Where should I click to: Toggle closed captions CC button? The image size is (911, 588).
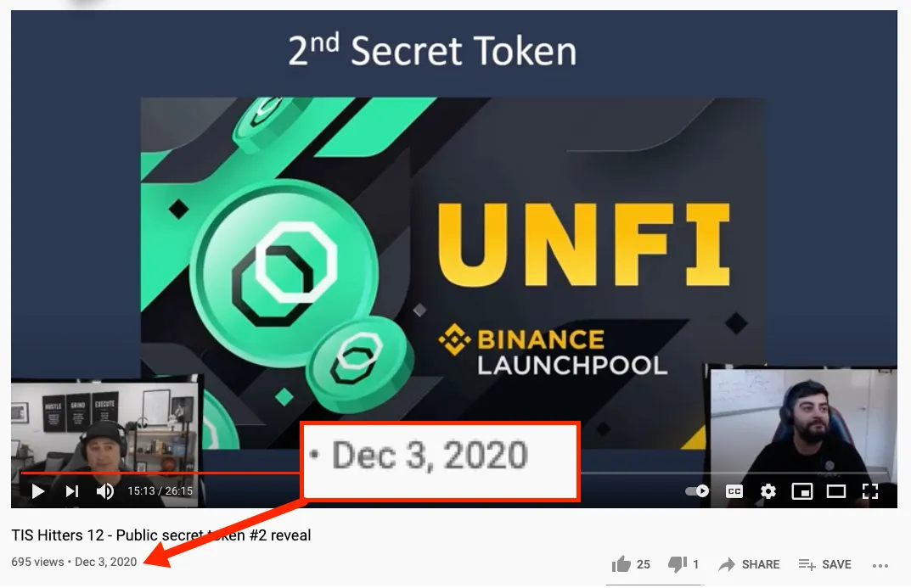coord(734,491)
